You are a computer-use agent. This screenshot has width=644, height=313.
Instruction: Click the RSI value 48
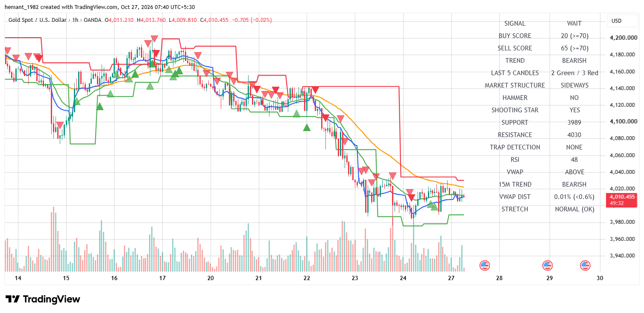[574, 160]
